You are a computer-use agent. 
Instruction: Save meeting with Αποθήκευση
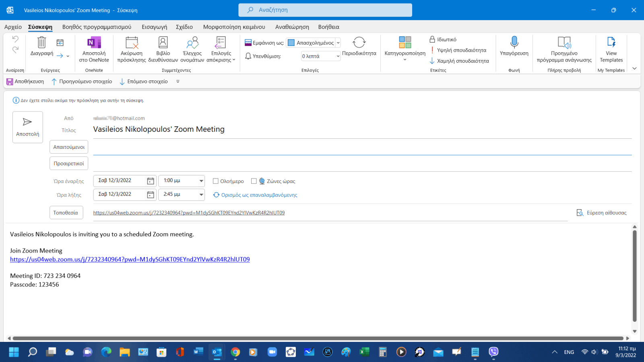(25, 82)
